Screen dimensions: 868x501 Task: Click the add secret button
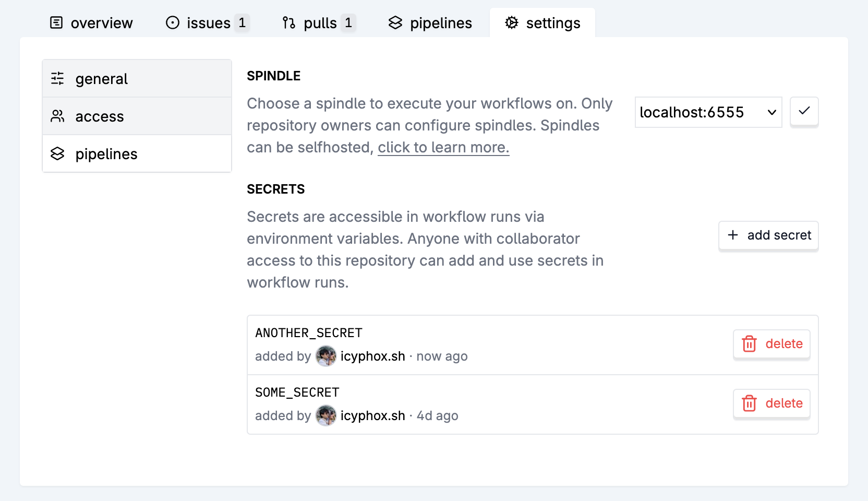pyautogui.click(x=768, y=235)
